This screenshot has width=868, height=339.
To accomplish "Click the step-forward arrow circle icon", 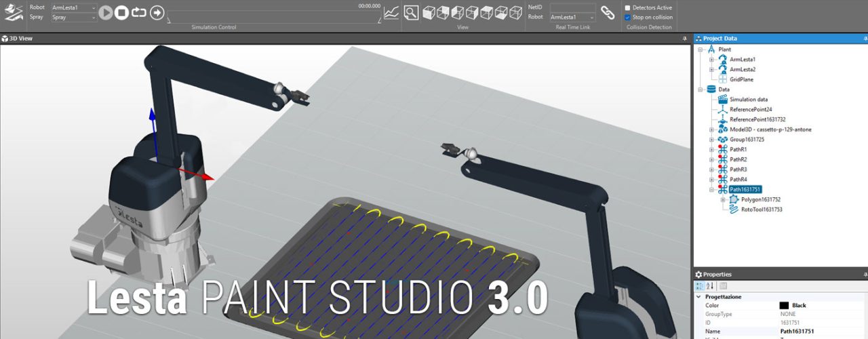I will [157, 12].
